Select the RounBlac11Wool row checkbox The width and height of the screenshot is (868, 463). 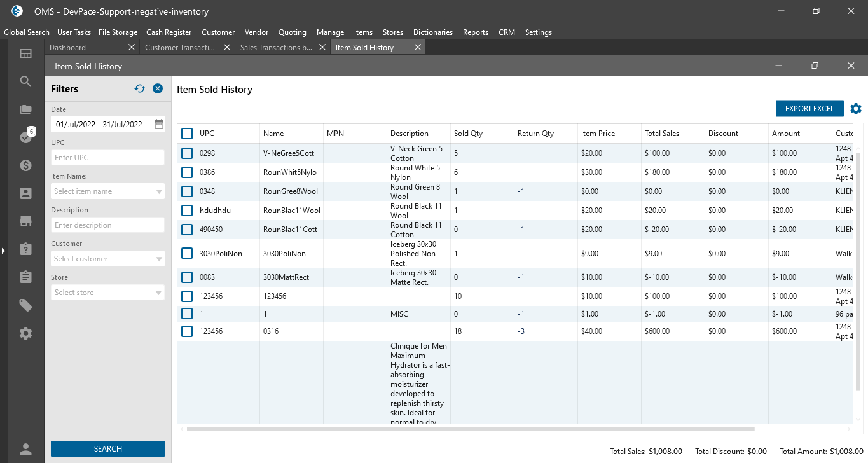pos(187,211)
